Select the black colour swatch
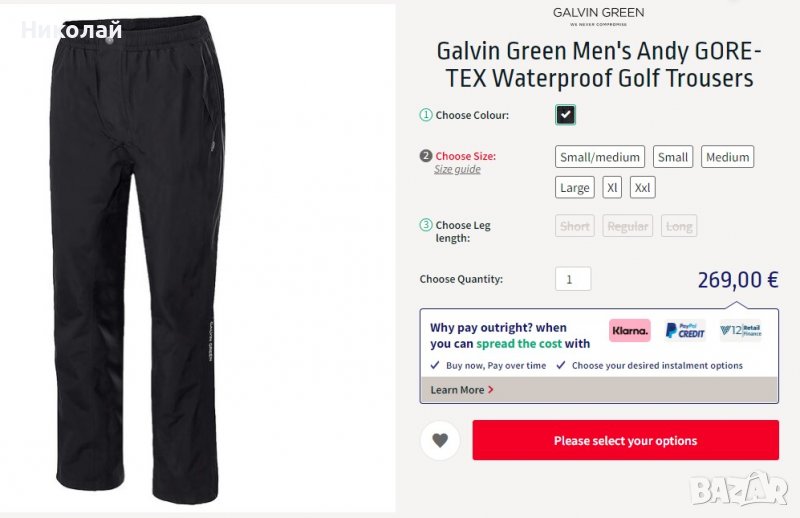This screenshot has width=800, height=518. point(565,115)
